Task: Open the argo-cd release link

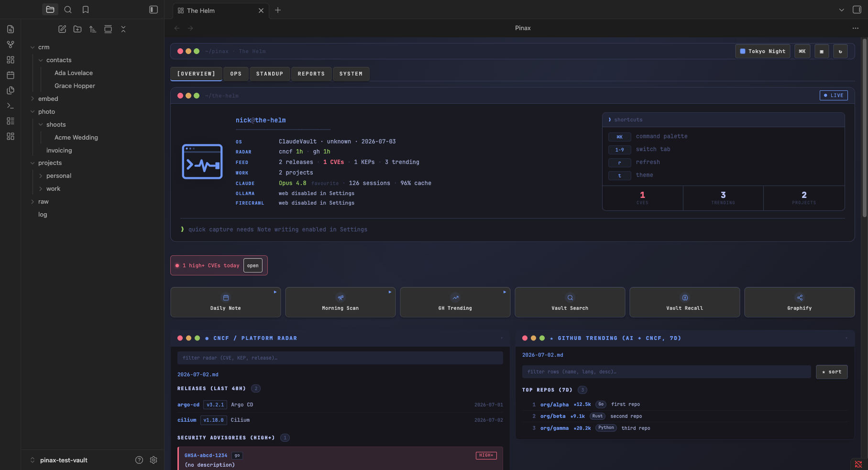Action: [188, 404]
